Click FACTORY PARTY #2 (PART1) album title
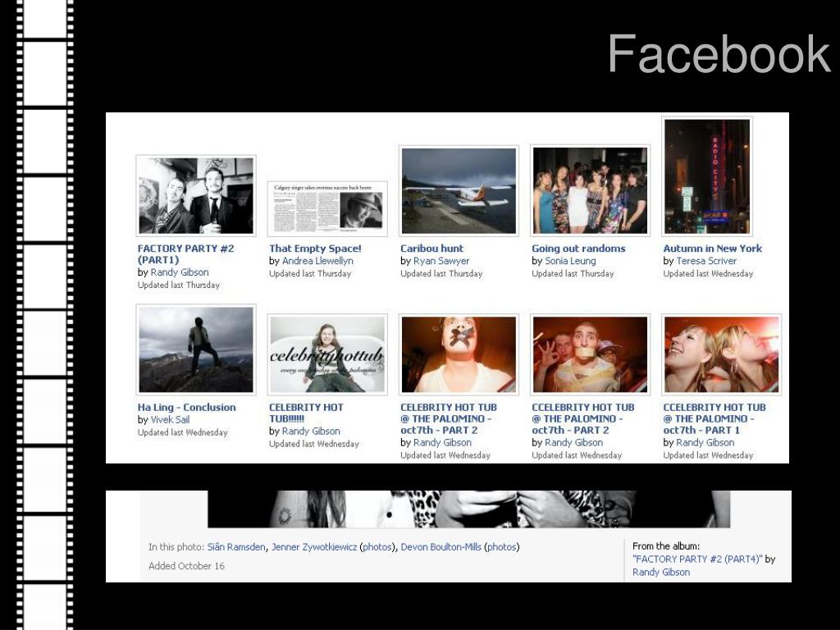This screenshot has width=840, height=630. point(186,254)
